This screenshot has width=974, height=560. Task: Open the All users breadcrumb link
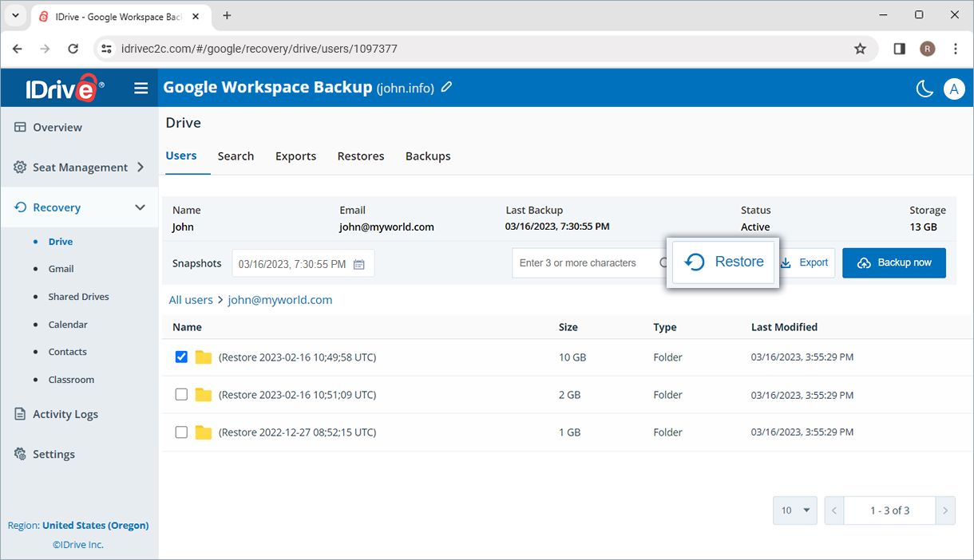[x=191, y=299]
